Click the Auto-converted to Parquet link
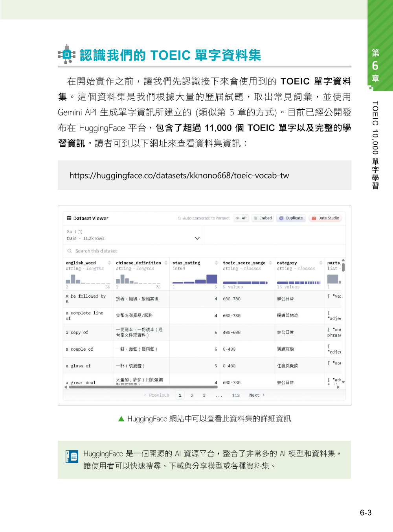The width and height of the screenshot is (393, 532). pyautogui.click(x=204, y=218)
